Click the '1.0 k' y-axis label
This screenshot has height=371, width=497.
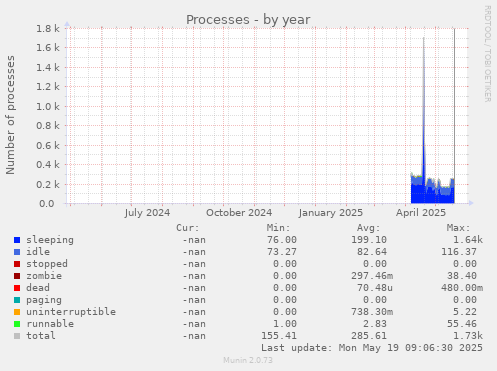(x=48, y=107)
